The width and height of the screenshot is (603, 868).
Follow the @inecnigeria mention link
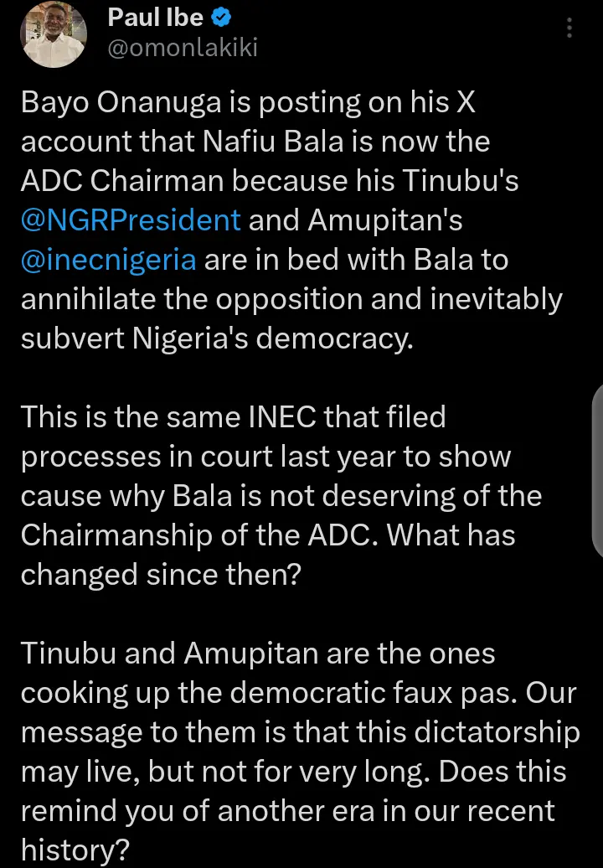tap(109, 260)
